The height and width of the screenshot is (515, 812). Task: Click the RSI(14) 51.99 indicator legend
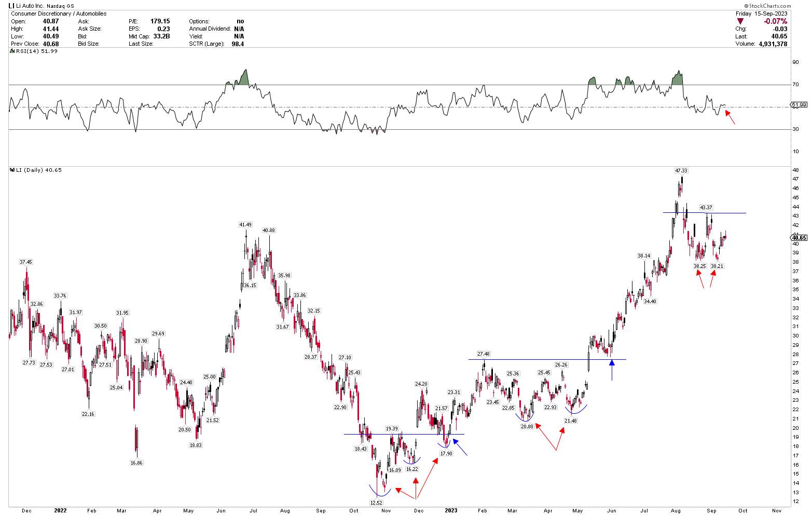coord(34,51)
